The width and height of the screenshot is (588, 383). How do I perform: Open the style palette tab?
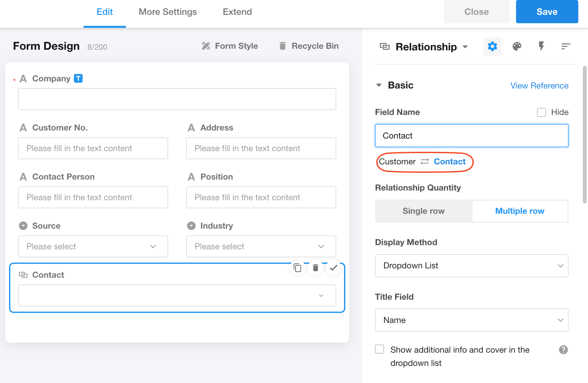(517, 47)
